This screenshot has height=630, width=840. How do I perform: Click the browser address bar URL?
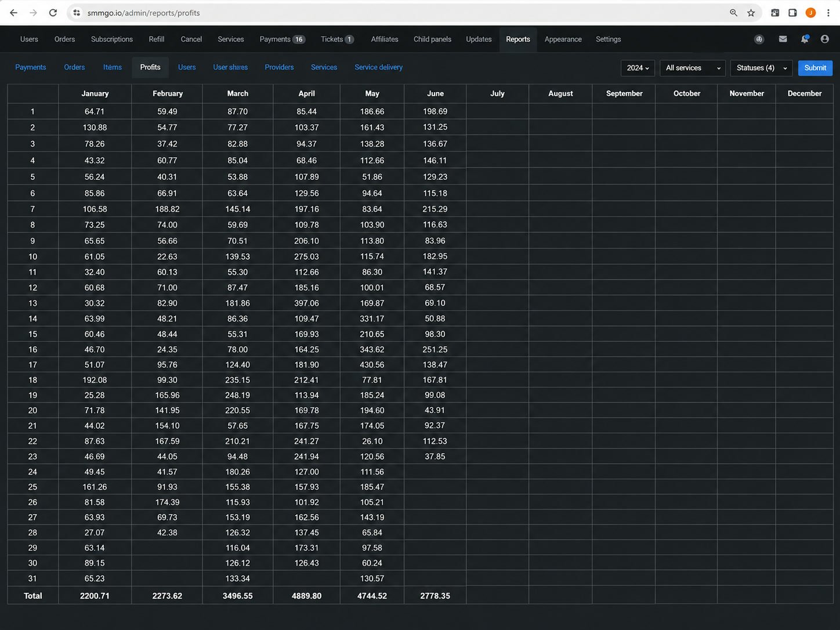(143, 13)
